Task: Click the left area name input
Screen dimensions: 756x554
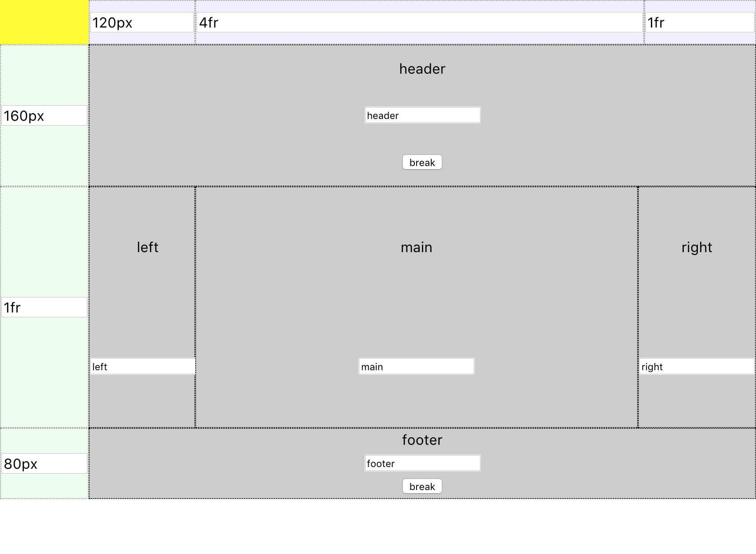Action: click(x=142, y=366)
